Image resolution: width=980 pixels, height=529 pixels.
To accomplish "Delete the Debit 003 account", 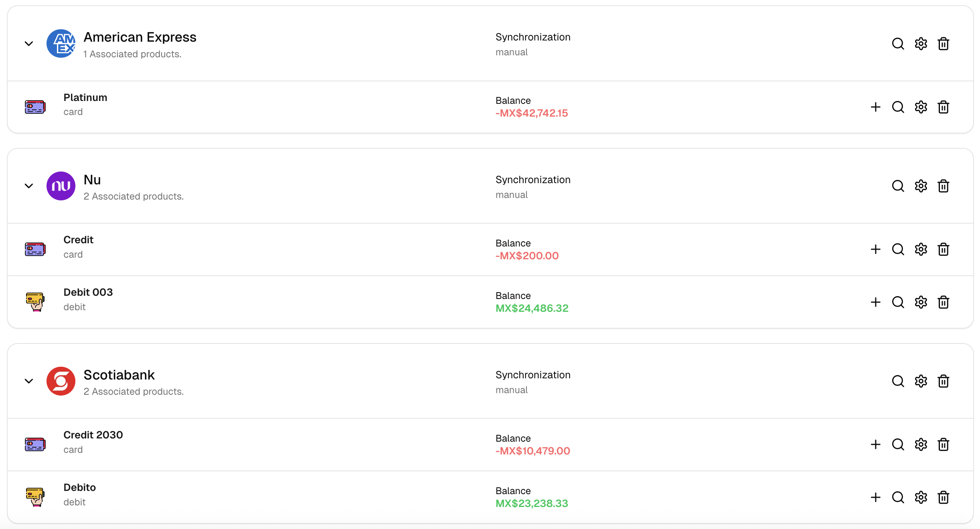I will click(944, 302).
